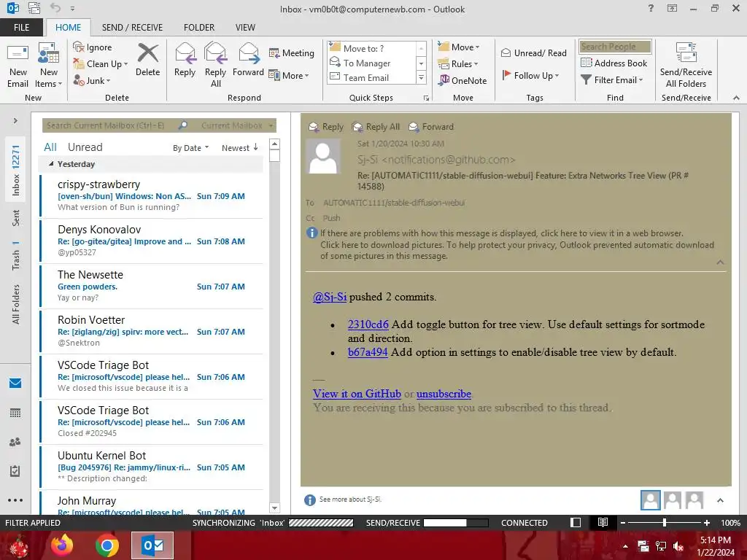The height and width of the screenshot is (560, 747).
Task: Open the Tasks view
Action: [15, 471]
